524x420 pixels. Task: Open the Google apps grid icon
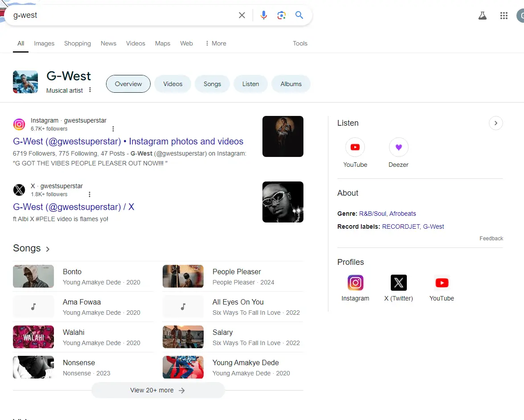(x=504, y=15)
